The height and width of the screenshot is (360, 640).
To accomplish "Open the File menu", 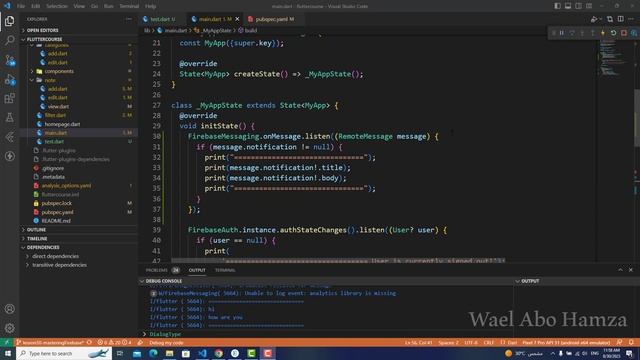I will click(21, 6).
